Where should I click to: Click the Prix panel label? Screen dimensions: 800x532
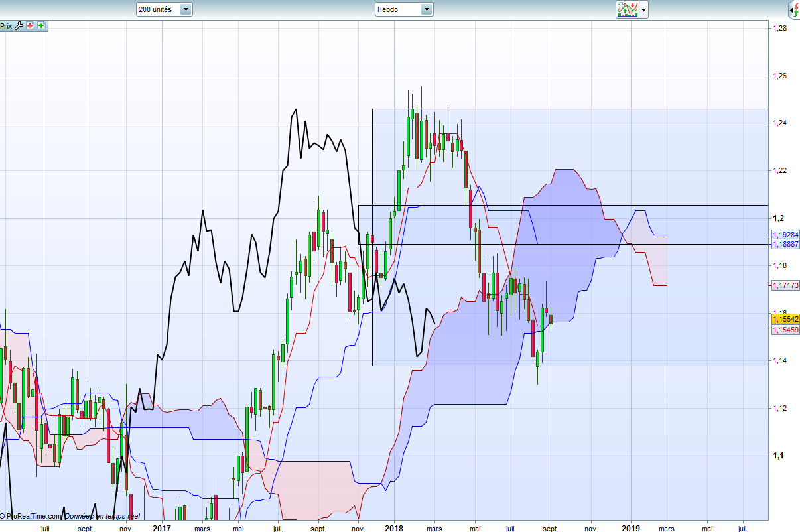[6, 26]
